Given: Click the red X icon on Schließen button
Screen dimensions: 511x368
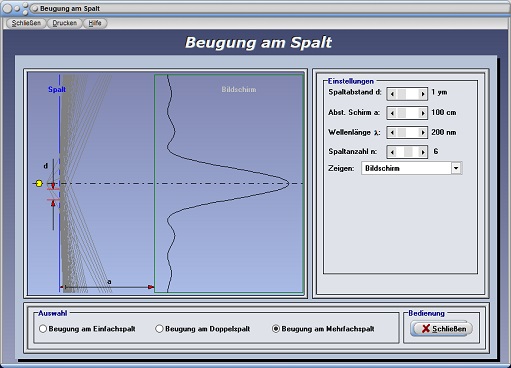Looking at the screenshot, I should (x=426, y=329).
